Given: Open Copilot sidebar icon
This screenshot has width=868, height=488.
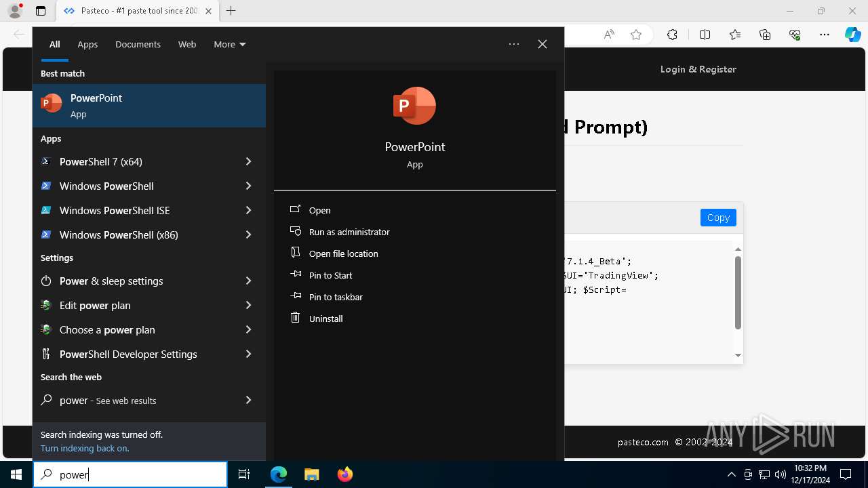Looking at the screenshot, I should [852, 35].
